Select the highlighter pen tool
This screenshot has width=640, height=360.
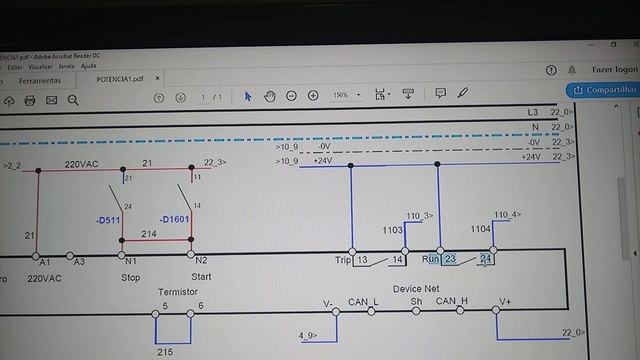(x=462, y=93)
